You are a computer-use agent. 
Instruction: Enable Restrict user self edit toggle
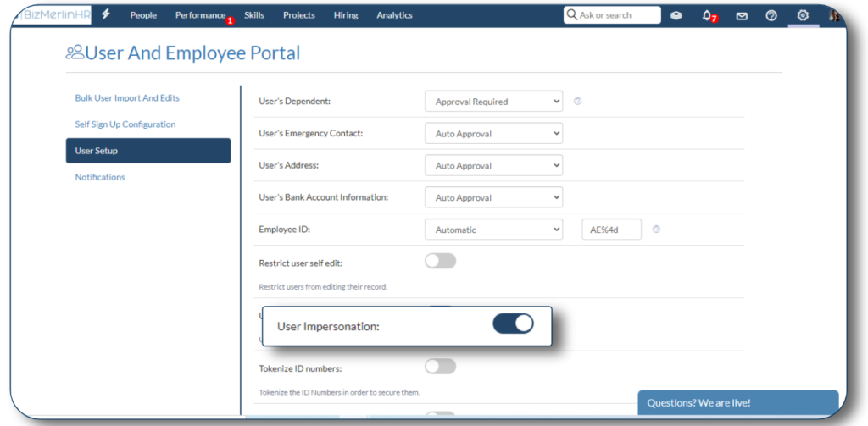[441, 261]
